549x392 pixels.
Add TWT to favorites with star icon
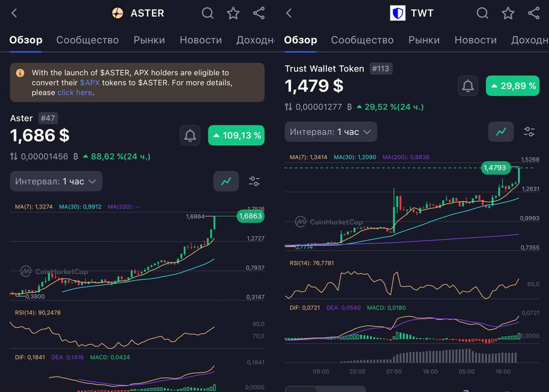pos(508,13)
